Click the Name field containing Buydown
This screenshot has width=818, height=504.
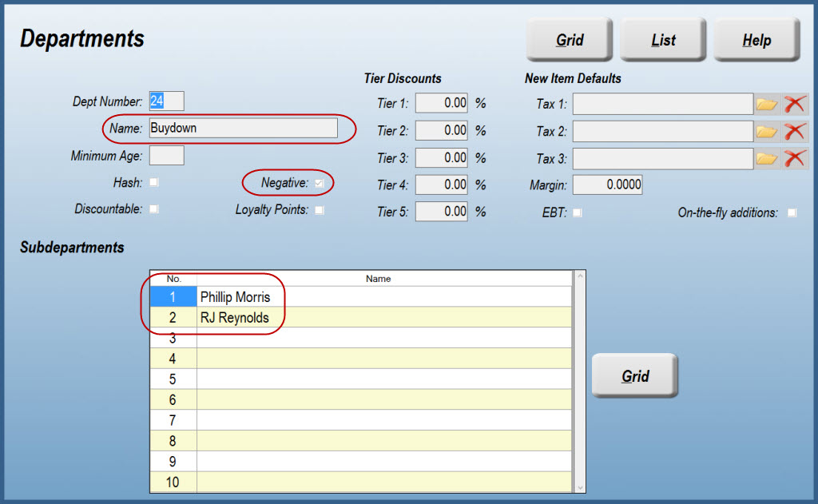click(x=243, y=128)
